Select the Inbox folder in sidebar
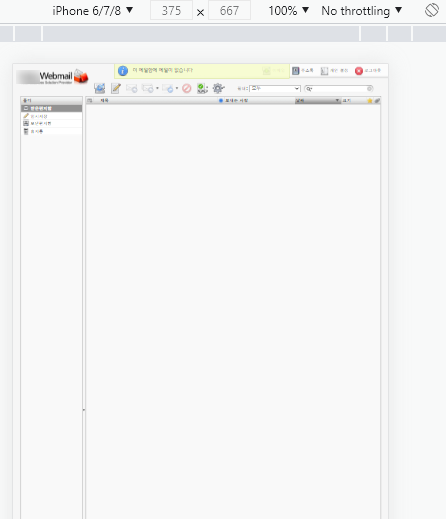446x519 pixels. (51, 108)
